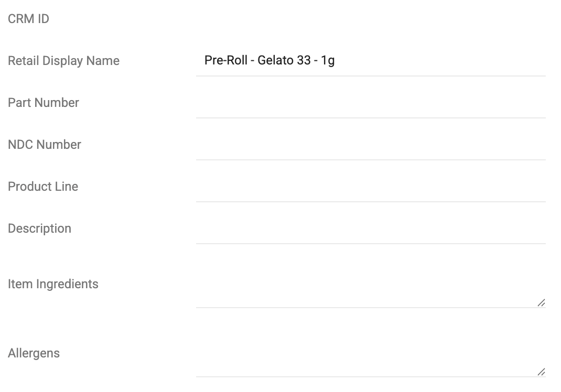Click the Retail Display Name label
561x392 pixels.
(63, 61)
